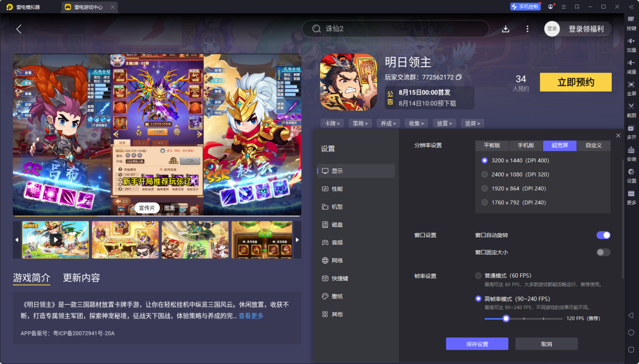The width and height of the screenshot is (639, 364).
Task: Open the user account icon in titlebar
Action: click(x=550, y=7)
